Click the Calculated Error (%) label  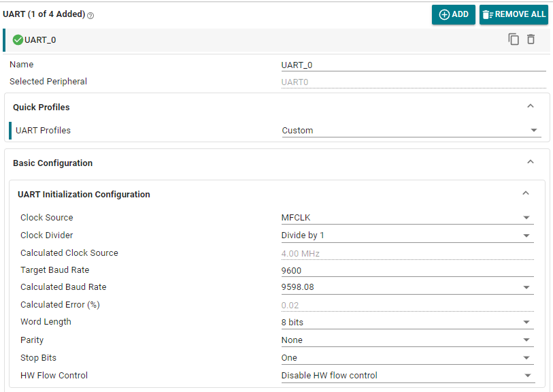[60, 304]
